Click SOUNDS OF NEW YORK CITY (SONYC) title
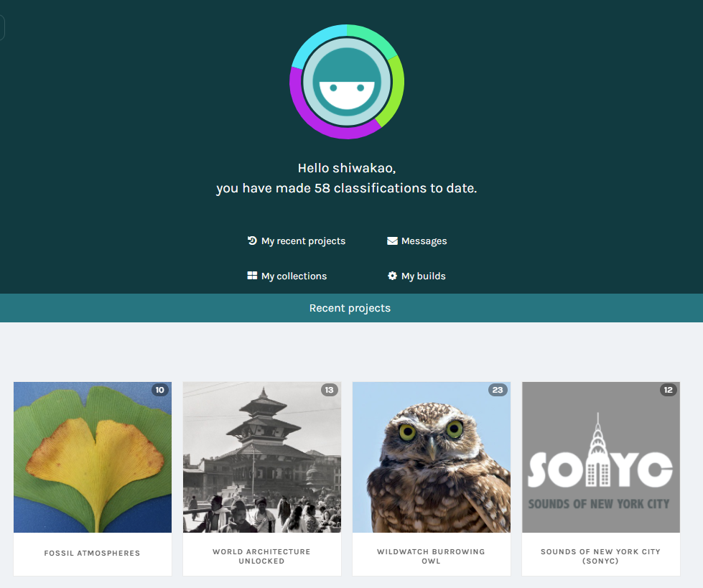The image size is (703, 588). click(601, 556)
